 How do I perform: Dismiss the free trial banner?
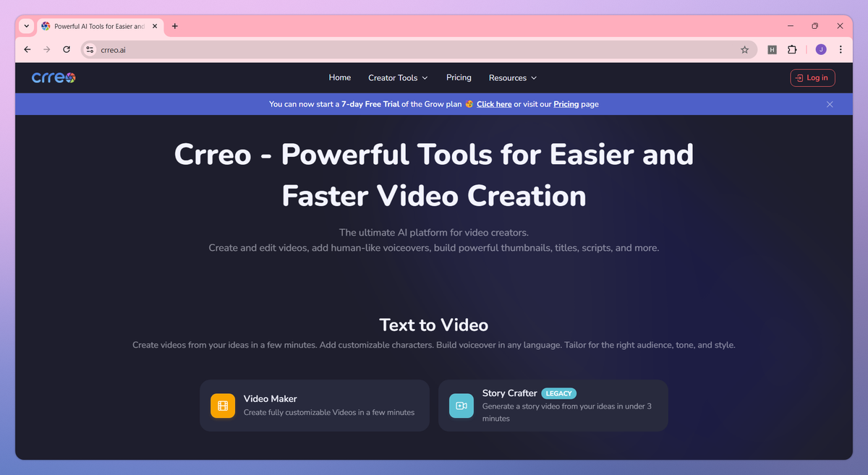[830, 104]
